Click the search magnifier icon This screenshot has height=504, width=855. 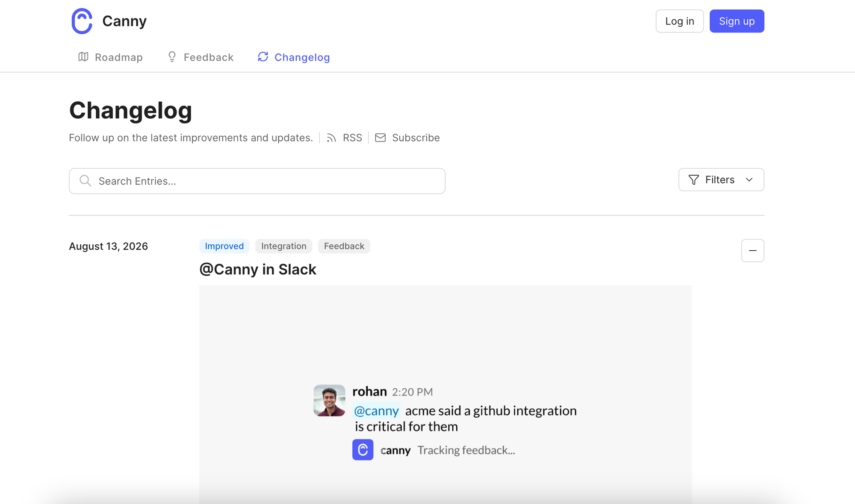tap(85, 181)
